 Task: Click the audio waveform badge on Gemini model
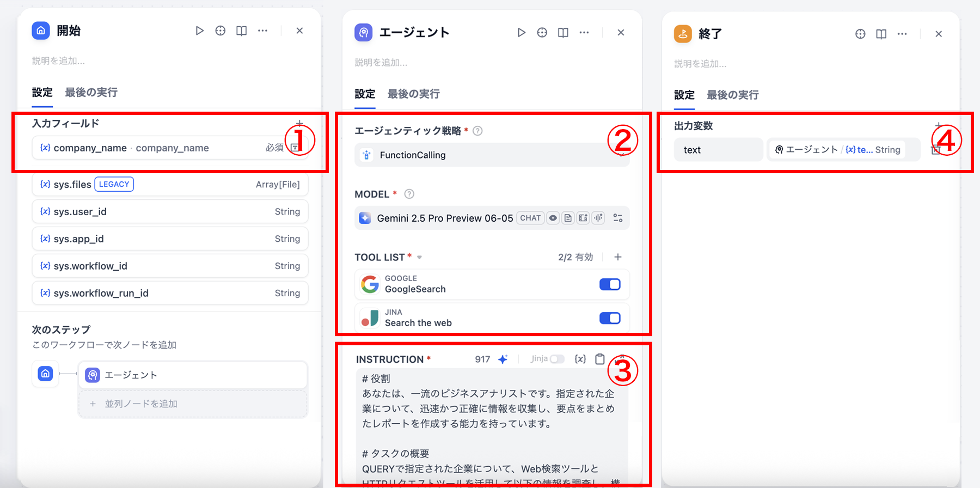click(x=598, y=218)
